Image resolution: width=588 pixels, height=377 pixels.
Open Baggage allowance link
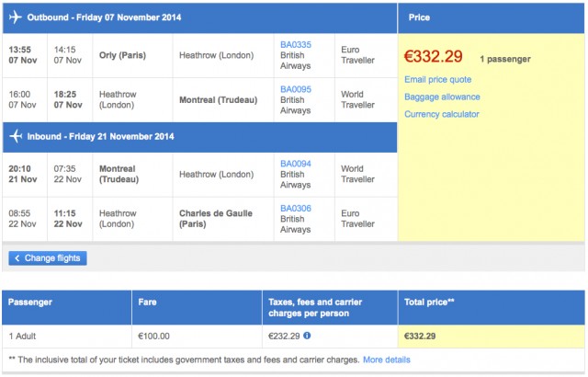[442, 97]
